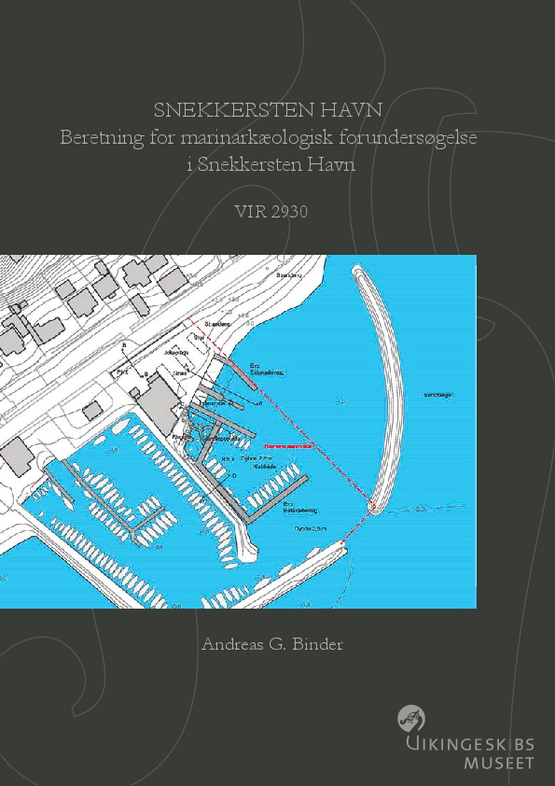555x786 pixels.
Task: Click the red label text on the map
Action: 289,445
